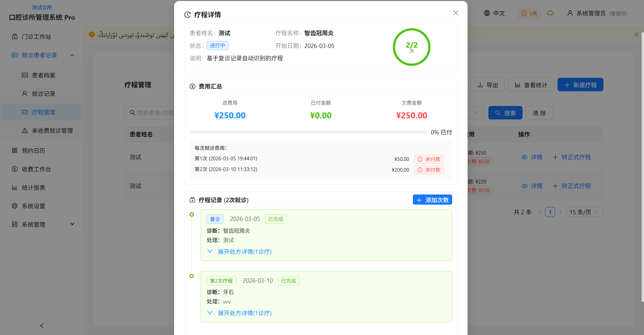This screenshot has height=335, width=644.
Task: Click the 5天 trial reminder badge
Action: coord(529,13)
